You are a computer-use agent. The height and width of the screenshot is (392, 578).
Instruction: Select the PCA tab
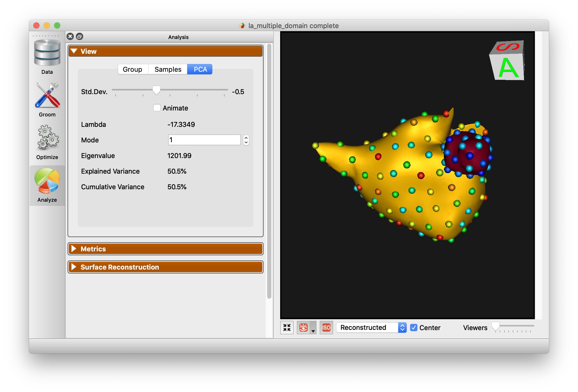[x=200, y=69]
